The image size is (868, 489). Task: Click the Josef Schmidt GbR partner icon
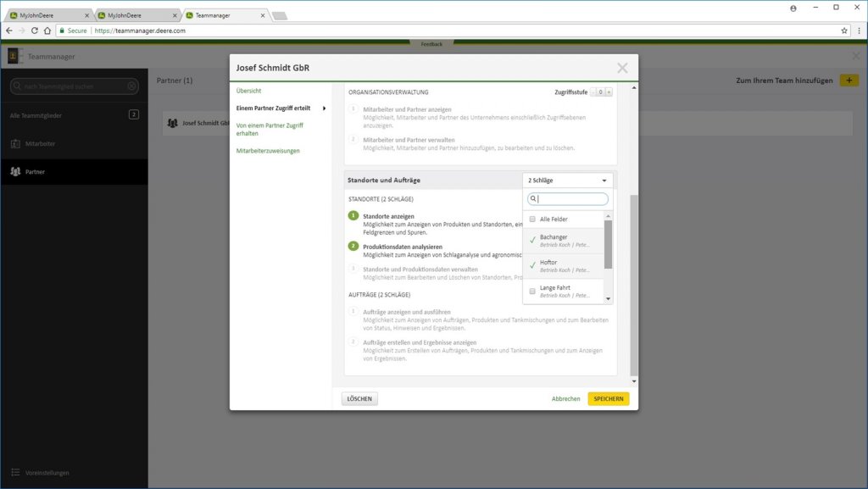(x=173, y=123)
